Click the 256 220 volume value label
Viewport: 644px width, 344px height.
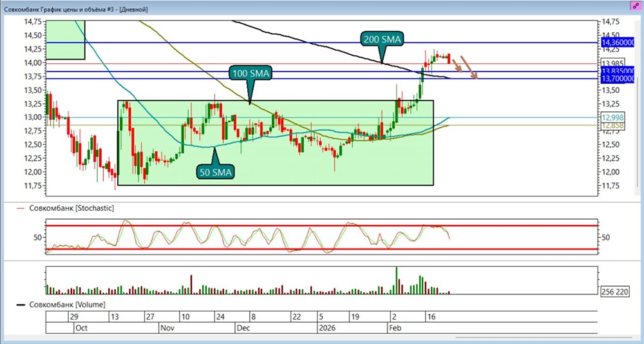pos(614,292)
